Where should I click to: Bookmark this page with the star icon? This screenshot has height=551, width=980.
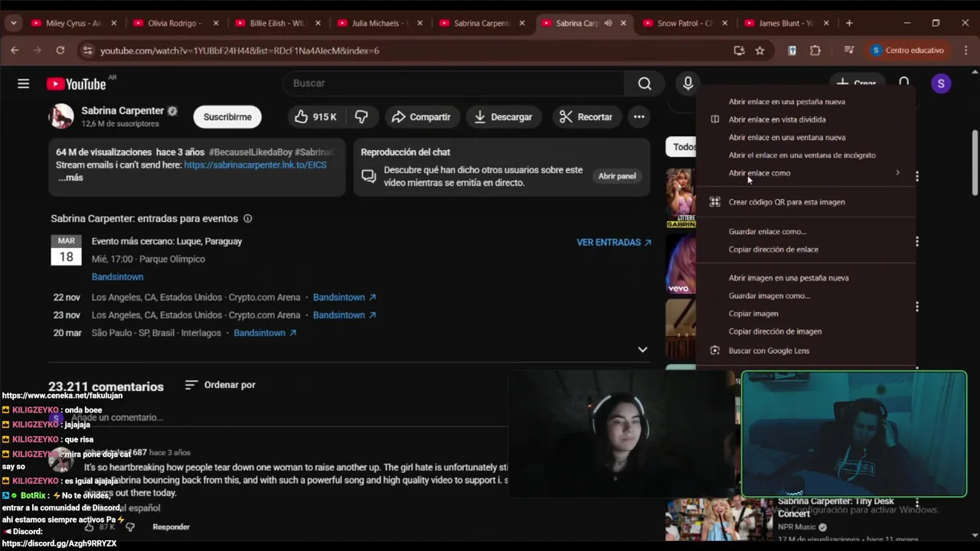pos(759,51)
